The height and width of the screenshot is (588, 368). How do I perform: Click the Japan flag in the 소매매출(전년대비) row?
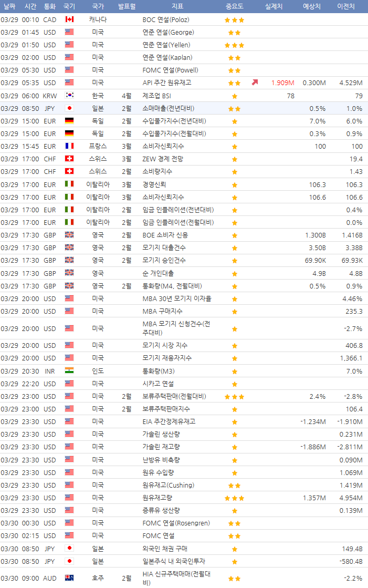tap(69, 108)
